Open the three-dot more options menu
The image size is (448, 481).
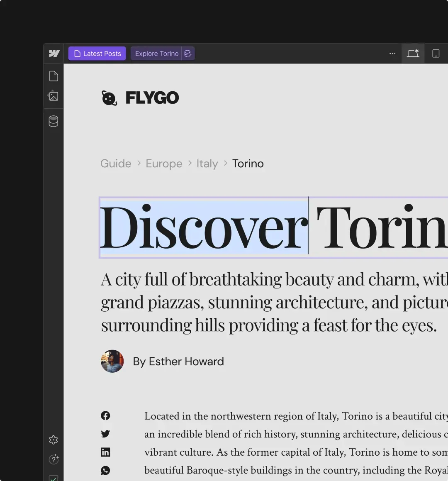[x=392, y=54]
